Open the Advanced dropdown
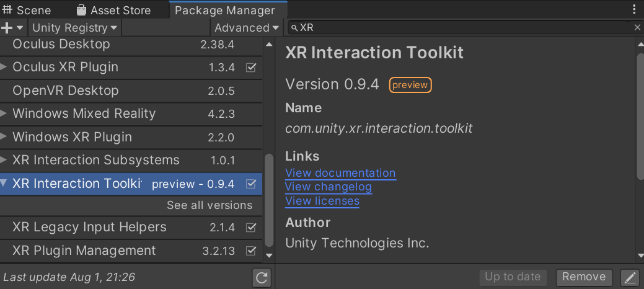Image resolution: width=644 pixels, height=289 pixels. [247, 28]
